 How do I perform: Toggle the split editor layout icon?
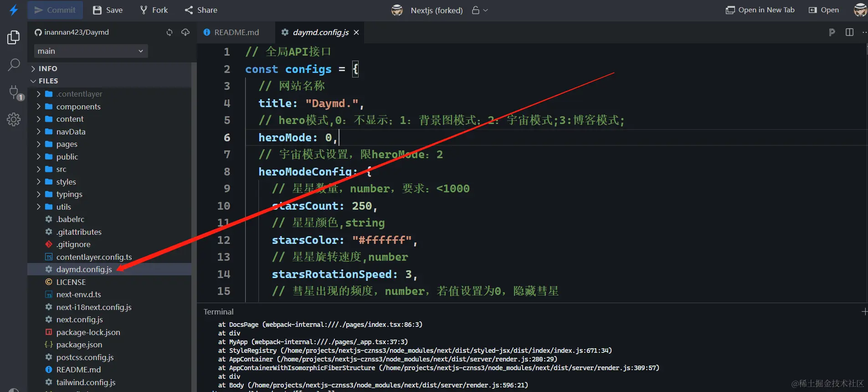coord(849,32)
